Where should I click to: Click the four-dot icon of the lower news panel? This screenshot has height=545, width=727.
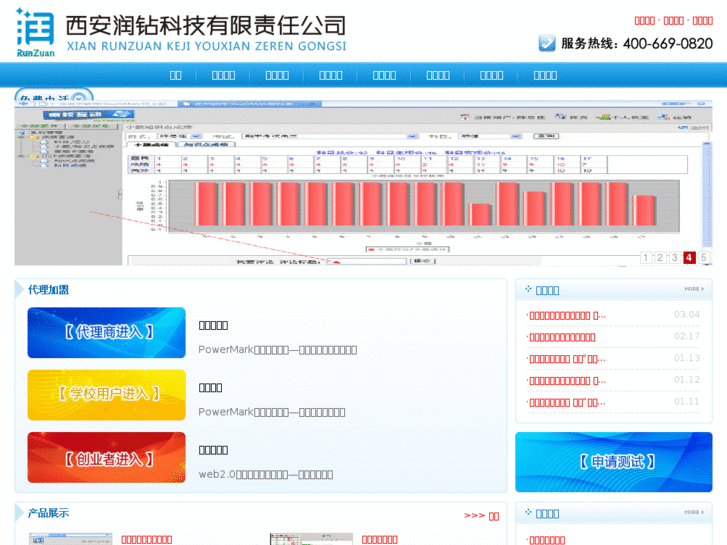(529, 512)
